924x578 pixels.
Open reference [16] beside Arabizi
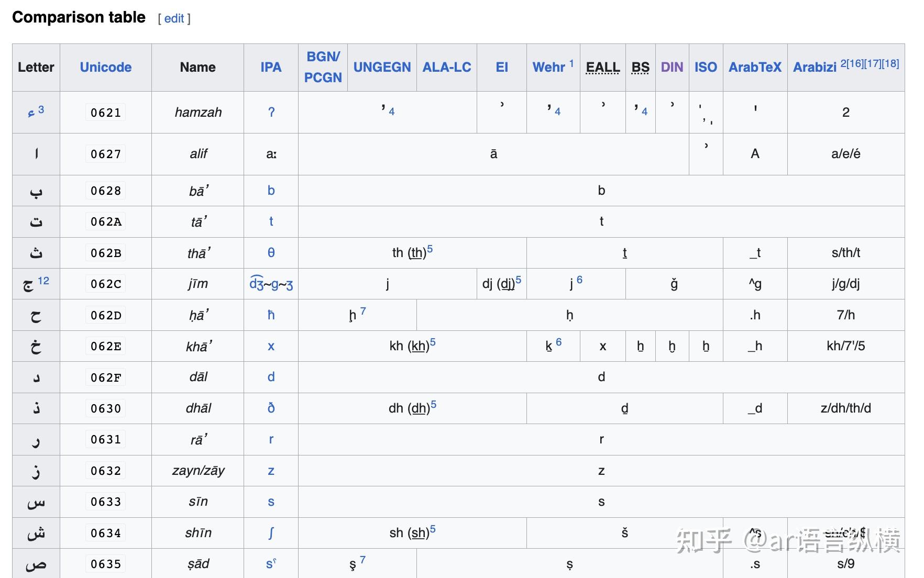854,63
